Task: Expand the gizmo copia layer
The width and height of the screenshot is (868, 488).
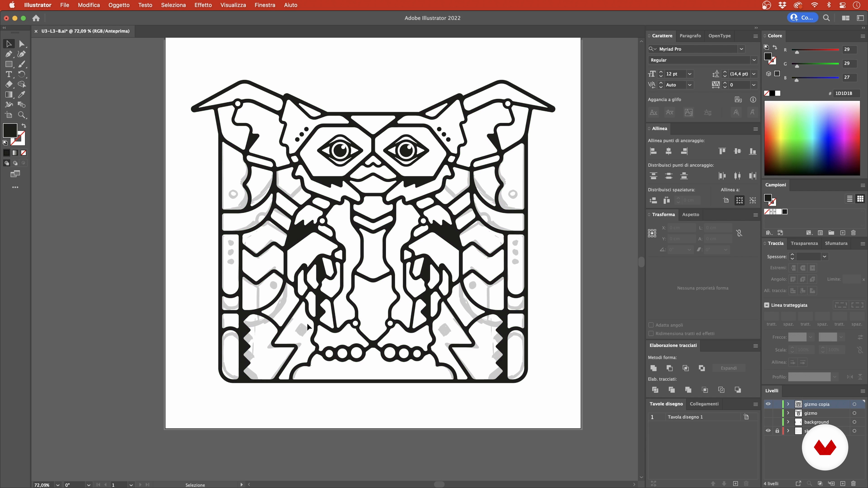Action: (788, 404)
